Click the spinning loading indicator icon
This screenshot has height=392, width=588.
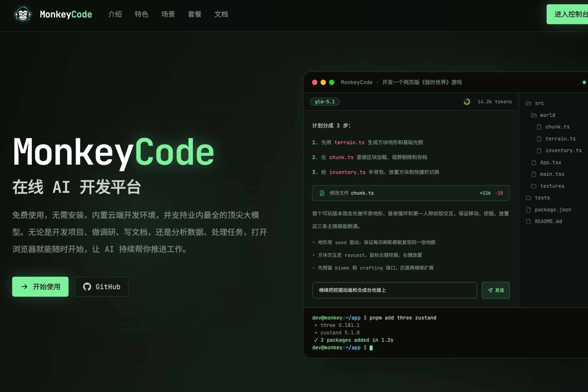[467, 102]
